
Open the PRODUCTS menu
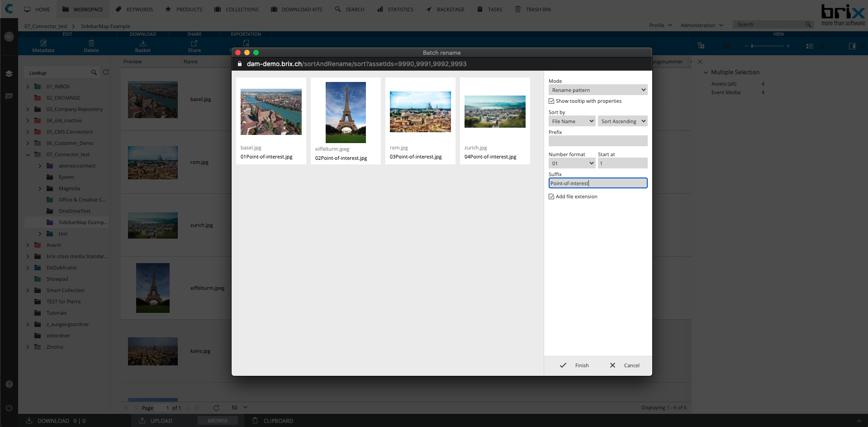184,9
